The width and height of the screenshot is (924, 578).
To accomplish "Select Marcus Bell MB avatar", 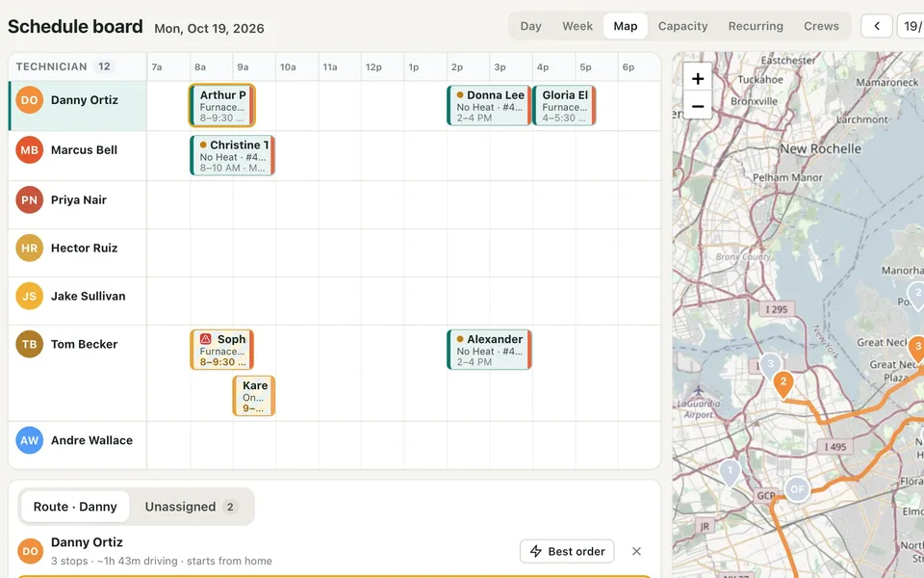I will tap(30, 150).
